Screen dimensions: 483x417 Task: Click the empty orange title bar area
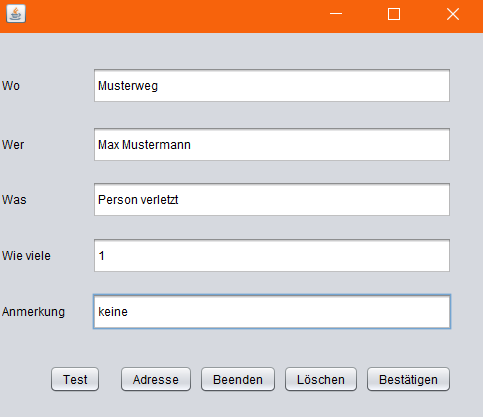(173, 15)
